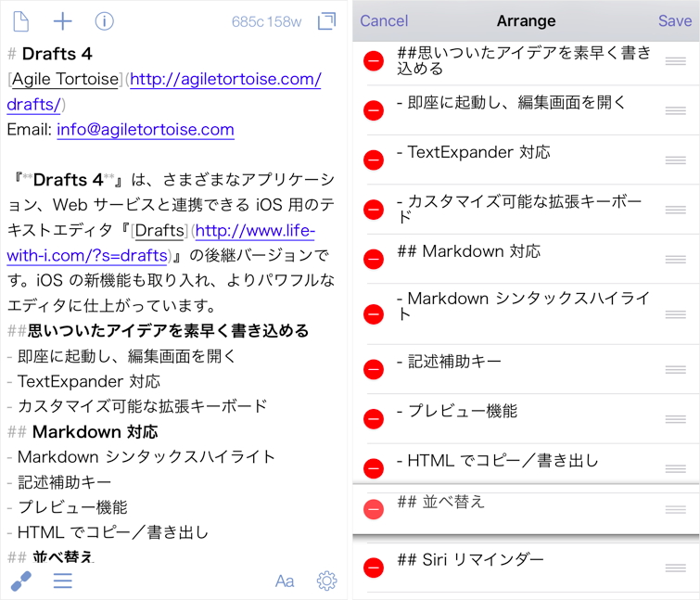Remove the ## Siri リマインダー row
Image resolution: width=700 pixels, height=600 pixels.
pos(374,568)
